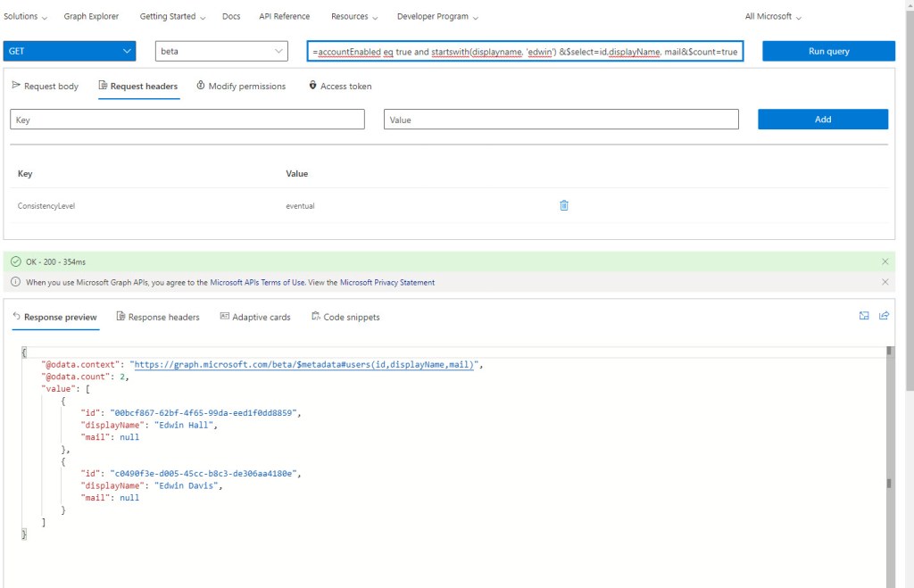Close the Microsoft APIs terms notice
Image resolution: width=914 pixels, height=588 pixels.
[885, 282]
